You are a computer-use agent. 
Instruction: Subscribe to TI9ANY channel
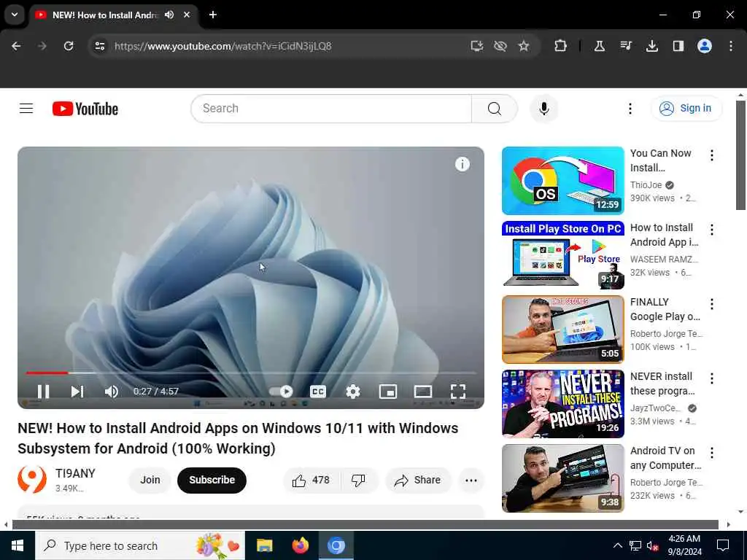point(212,480)
